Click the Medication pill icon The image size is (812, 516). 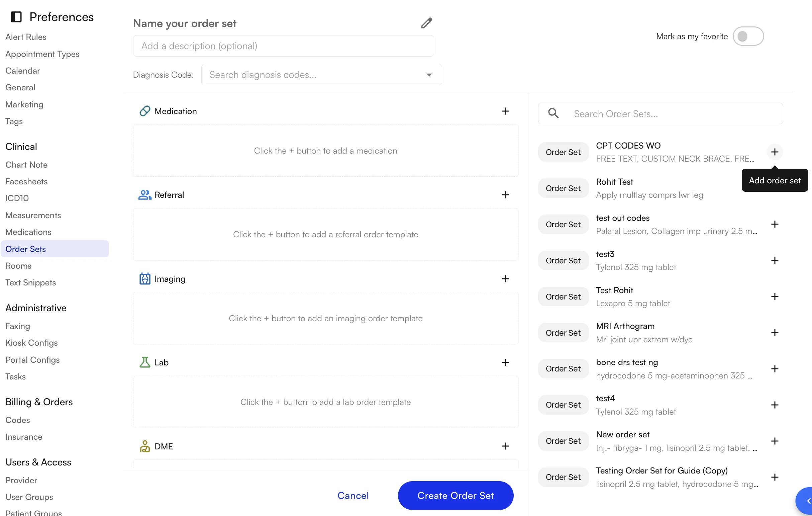click(x=145, y=111)
